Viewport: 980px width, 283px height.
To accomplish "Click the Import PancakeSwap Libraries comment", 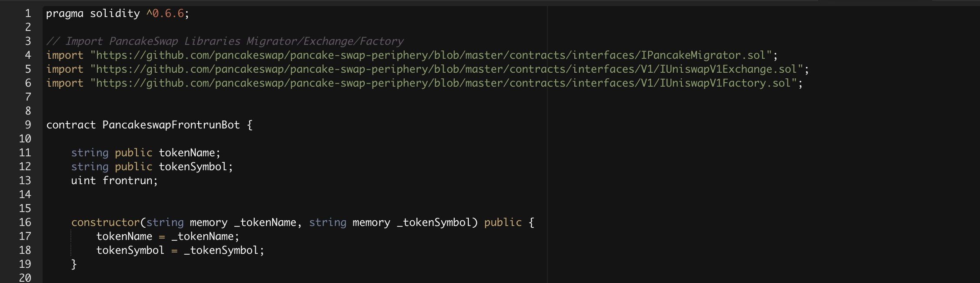I will [225, 41].
